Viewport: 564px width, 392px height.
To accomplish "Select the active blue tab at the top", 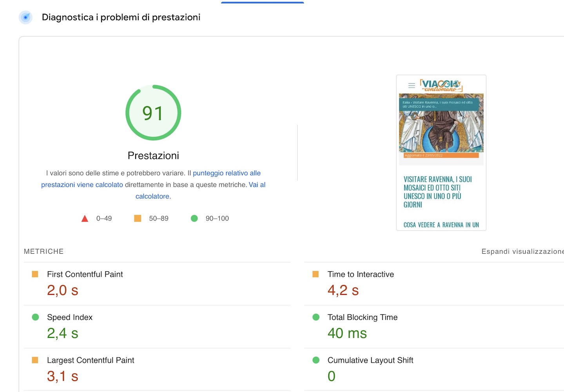I will [x=262, y=2].
